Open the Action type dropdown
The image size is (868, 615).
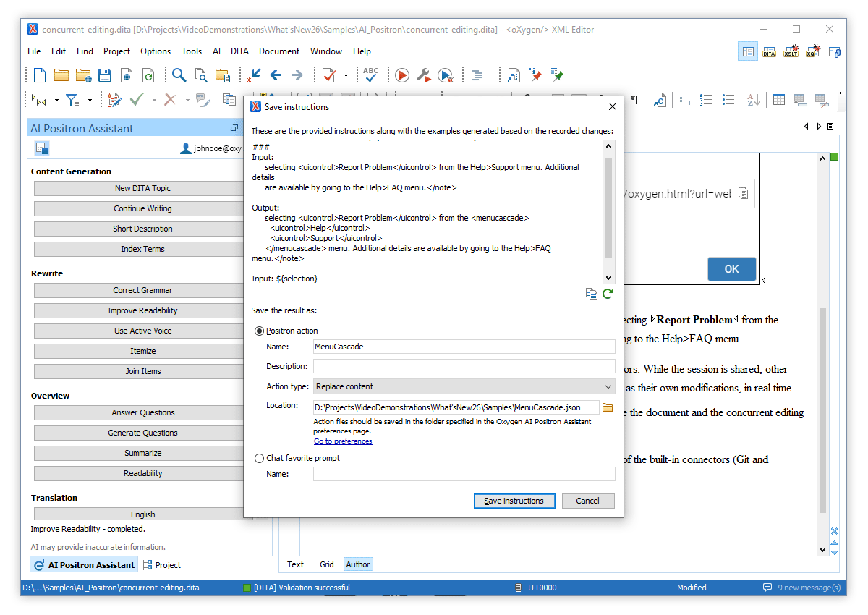click(464, 386)
